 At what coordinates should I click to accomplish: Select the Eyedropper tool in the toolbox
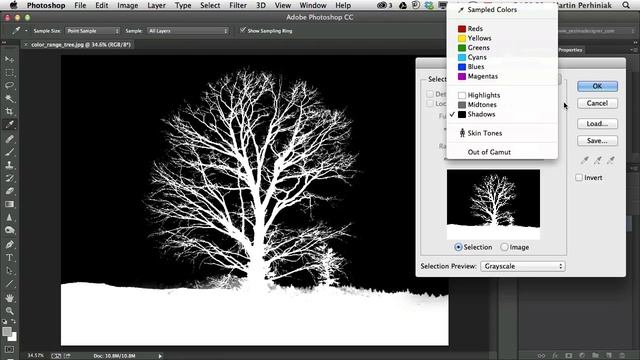click(x=9, y=125)
